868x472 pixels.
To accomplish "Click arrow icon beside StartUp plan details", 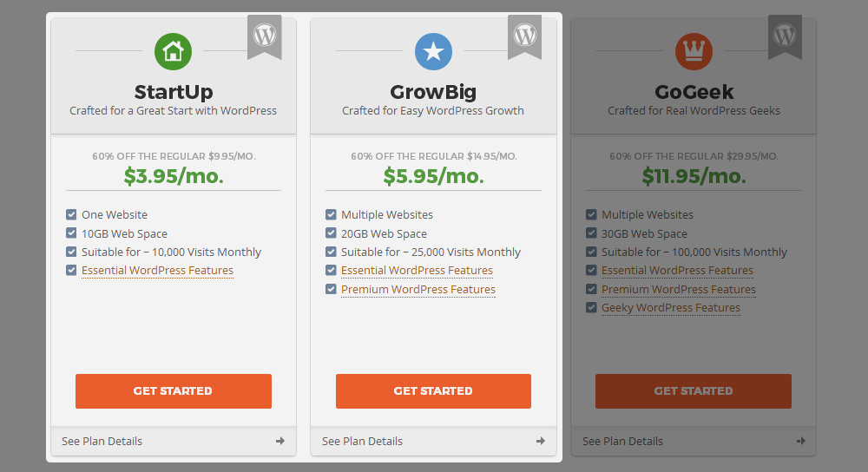I will pos(280,441).
